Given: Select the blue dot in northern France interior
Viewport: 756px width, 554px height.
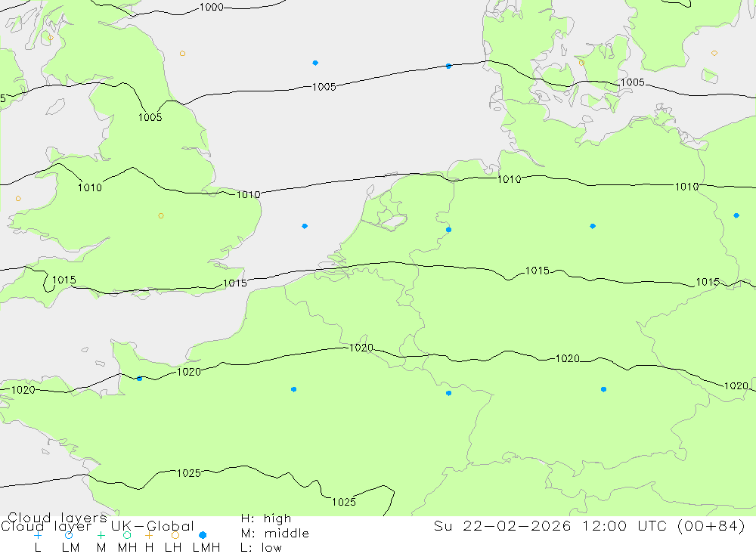Looking at the screenshot, I should point(294,389).
